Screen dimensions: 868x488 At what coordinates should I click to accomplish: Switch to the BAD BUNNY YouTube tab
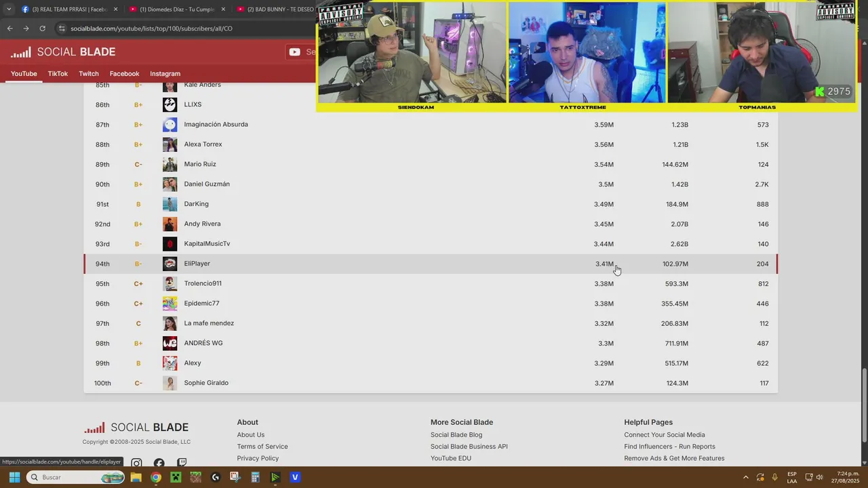[275, 9]
